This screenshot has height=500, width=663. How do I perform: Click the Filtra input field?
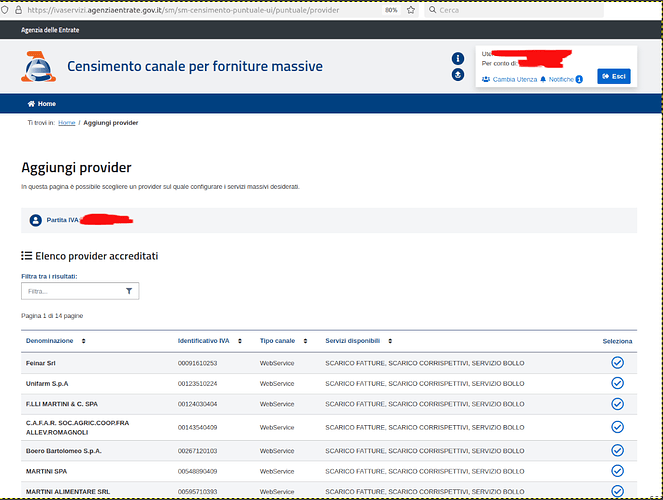point(80,291)
